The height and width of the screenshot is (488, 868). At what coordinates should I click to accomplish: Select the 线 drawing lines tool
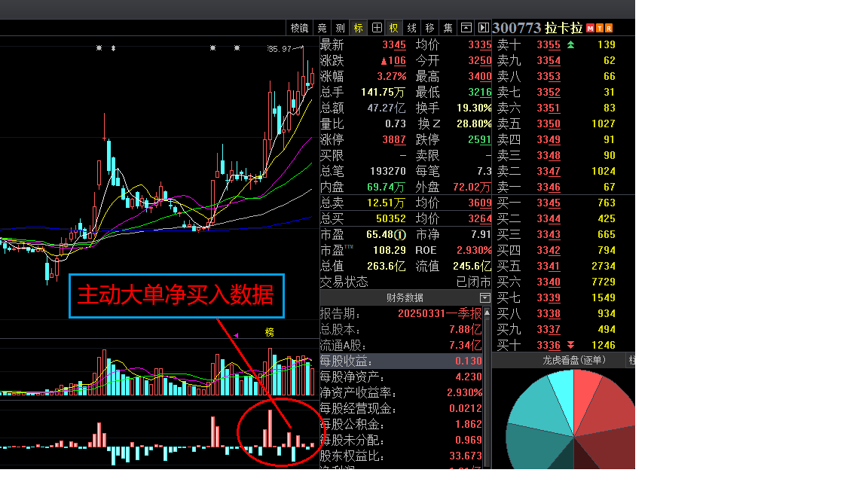[x=412, y=28]
